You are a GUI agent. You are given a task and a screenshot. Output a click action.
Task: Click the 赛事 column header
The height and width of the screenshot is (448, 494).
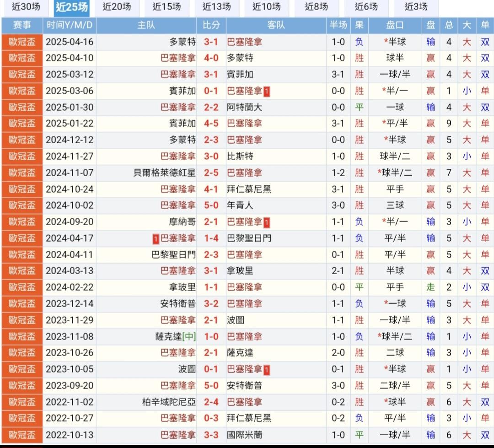click(22, 25)
